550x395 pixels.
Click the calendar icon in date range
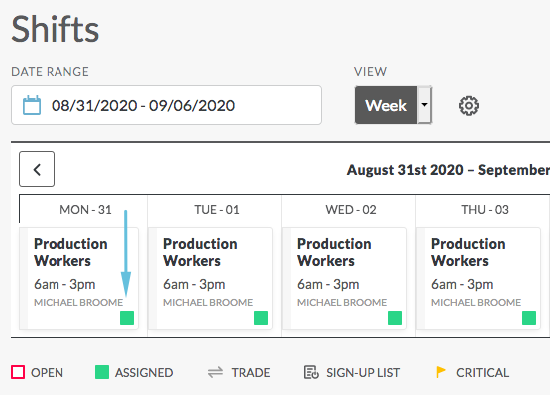click(32, 105)
